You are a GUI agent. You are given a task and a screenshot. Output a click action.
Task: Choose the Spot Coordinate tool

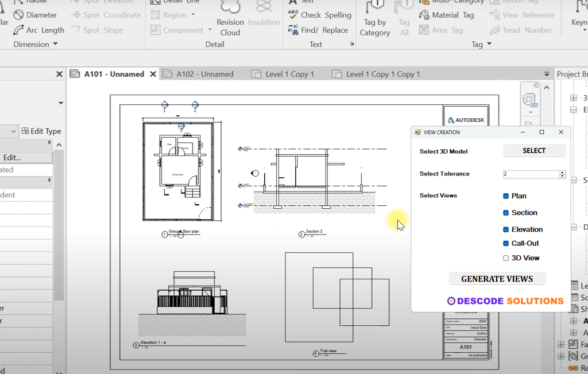[x=106, y=15]
